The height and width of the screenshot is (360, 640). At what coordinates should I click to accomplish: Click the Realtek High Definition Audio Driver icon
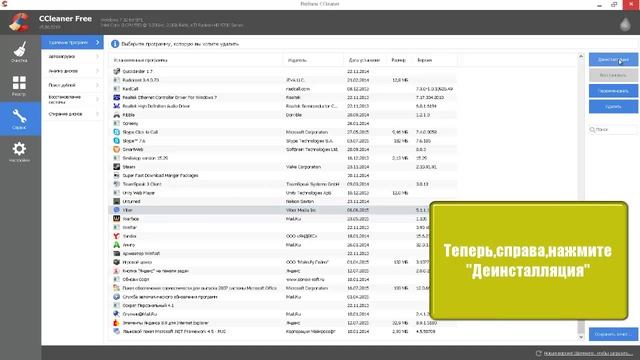pyautogui.click(x=116, y=106)
